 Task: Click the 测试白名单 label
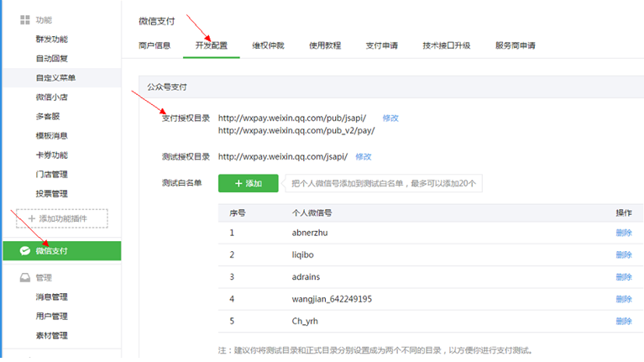tap(181, 183)
